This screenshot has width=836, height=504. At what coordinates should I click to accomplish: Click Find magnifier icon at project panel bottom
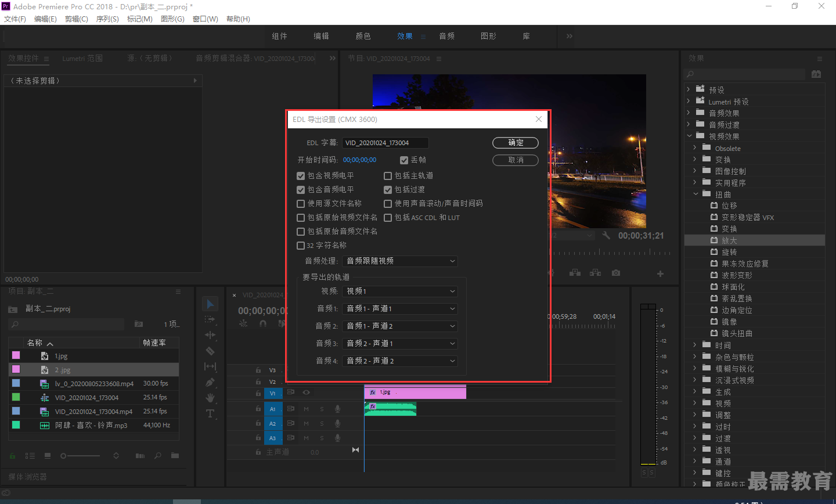click(158, 456)
